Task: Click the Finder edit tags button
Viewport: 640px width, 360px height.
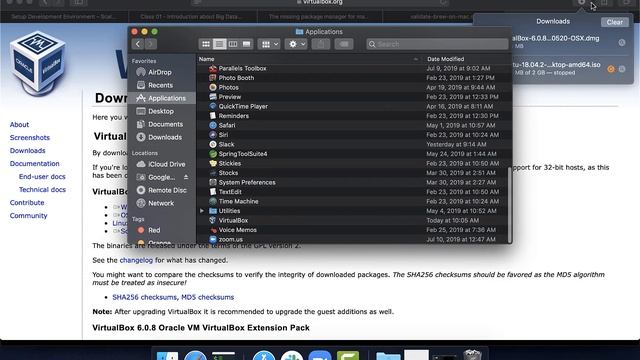Action: pos(344,44)
